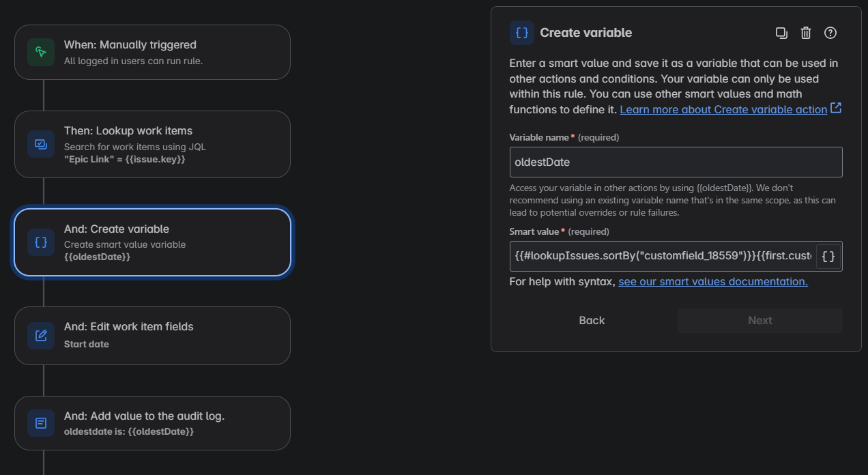Select the Add value to audit log step

tap(152, 423)
